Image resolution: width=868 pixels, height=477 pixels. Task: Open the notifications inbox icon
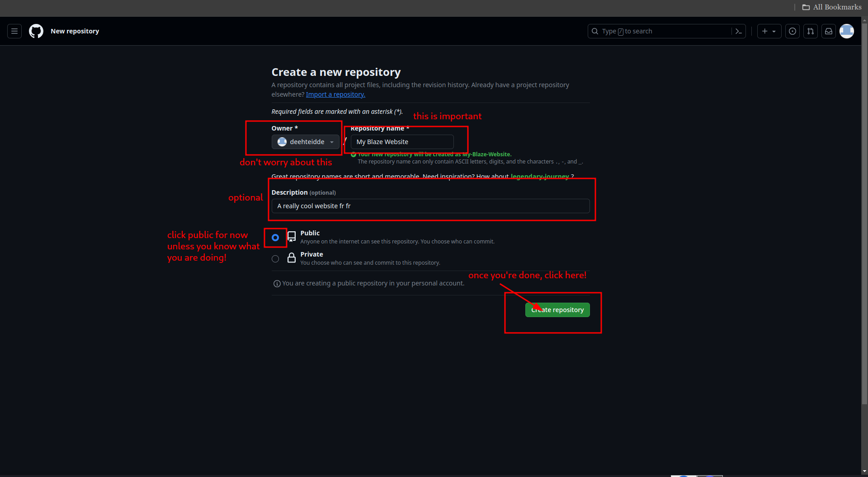click(828, 31)
